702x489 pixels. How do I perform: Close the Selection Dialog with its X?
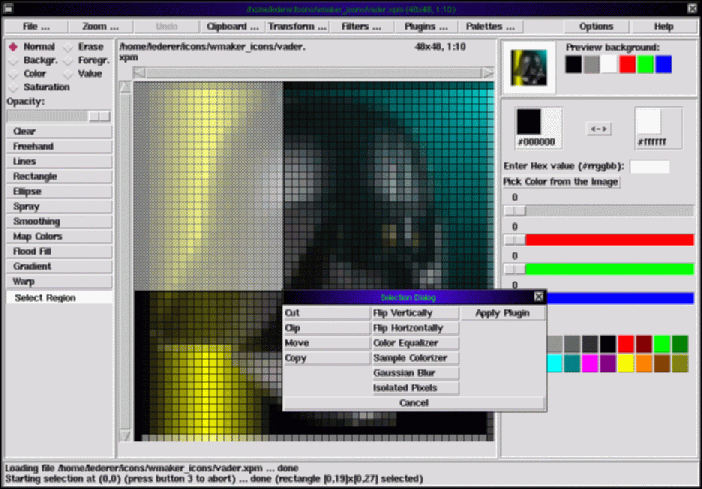539,296
